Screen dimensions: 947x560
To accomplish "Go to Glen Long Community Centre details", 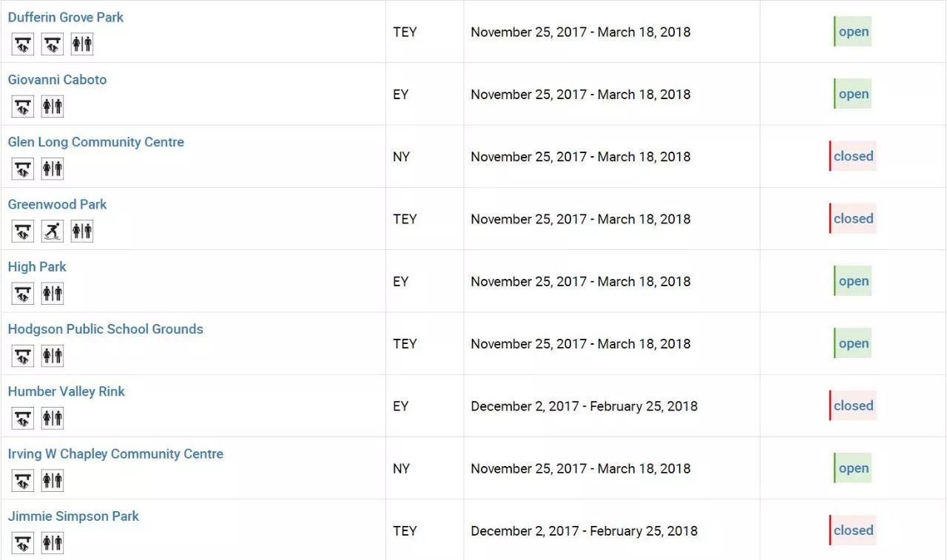I will click(96, 142).
